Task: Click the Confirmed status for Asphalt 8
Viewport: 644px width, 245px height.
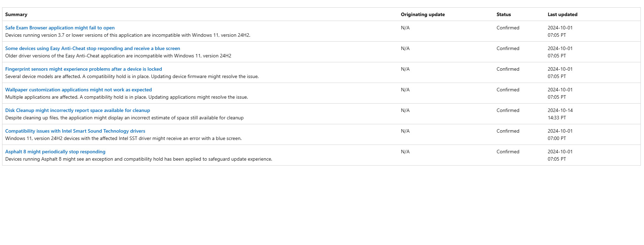Action: tap(507, 152)
